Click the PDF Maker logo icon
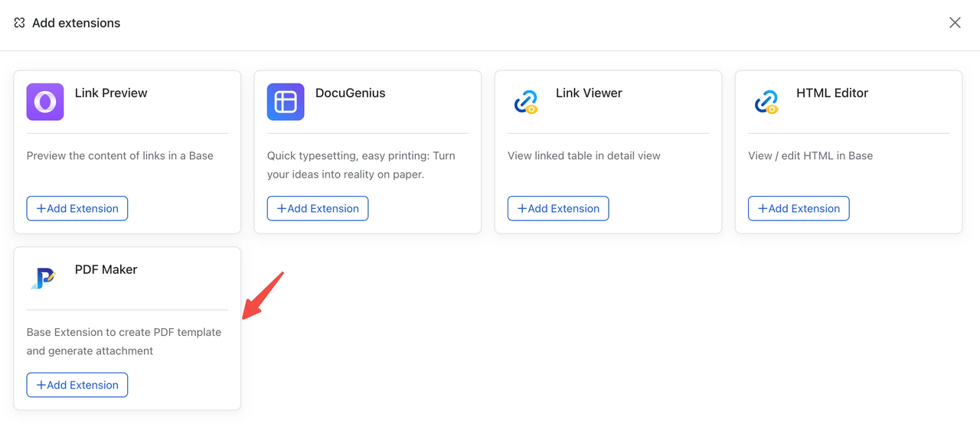 [45, 278]
